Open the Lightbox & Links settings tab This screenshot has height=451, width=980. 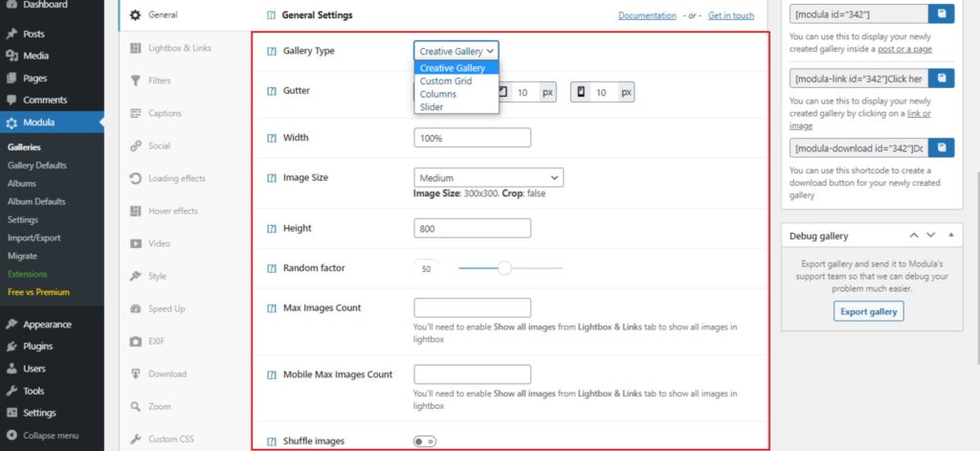click(179, 48)
